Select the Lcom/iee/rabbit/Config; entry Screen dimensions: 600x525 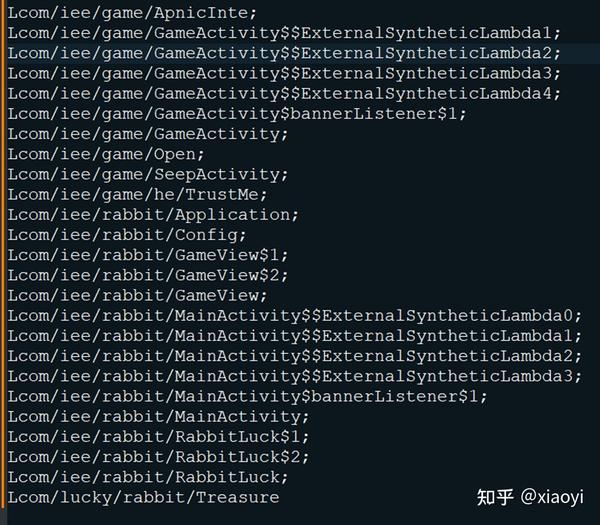point(127,235)
